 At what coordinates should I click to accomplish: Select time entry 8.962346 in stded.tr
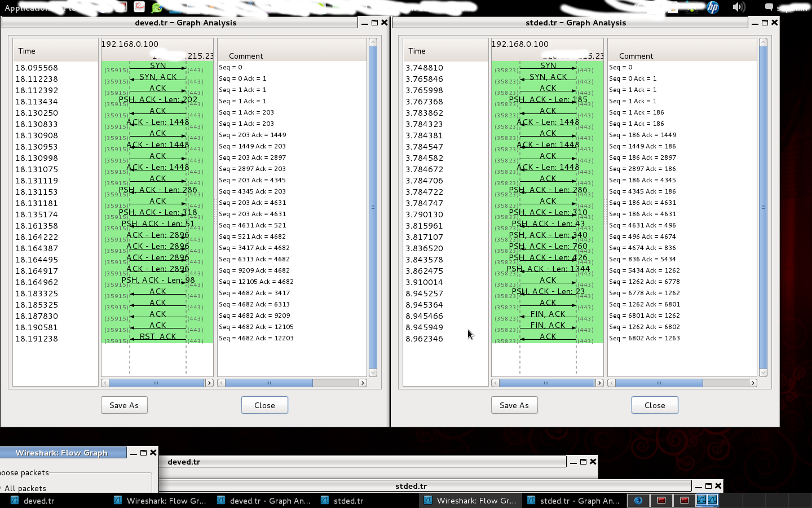coord(425,339)
